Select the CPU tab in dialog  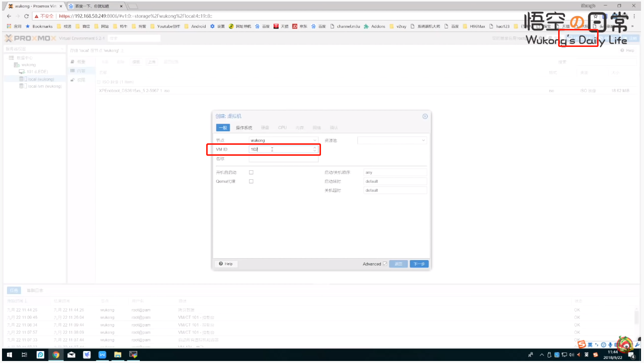coord(283,128)
